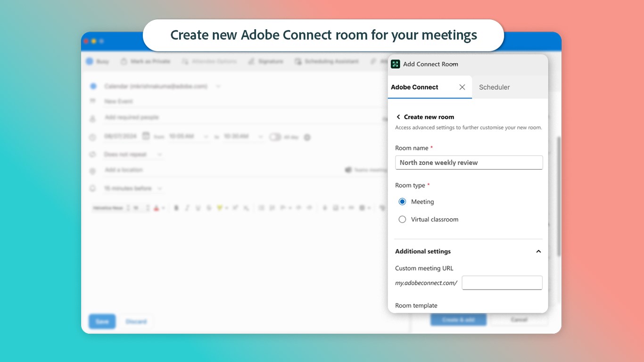Open Signature in the Outlook toolbar
Viewport: 644px width, 362px height.
265,62
